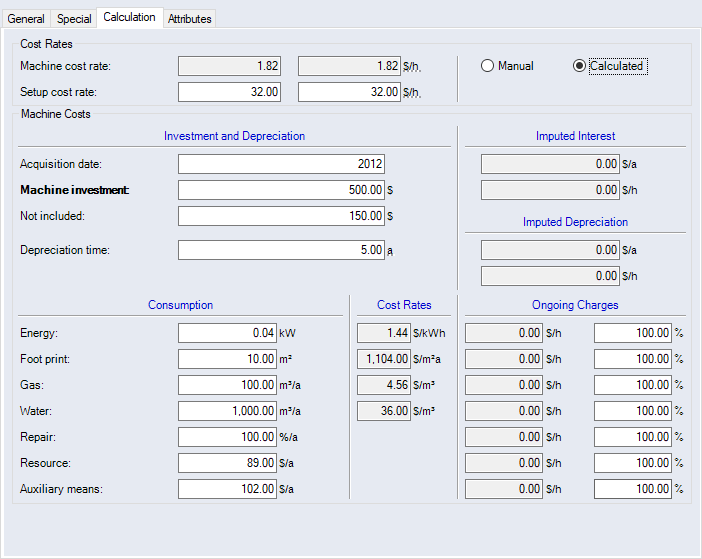Viewport: 702px width, 559px height.
Task: Click the Calculation tab
Action: [x=129, y=18]
